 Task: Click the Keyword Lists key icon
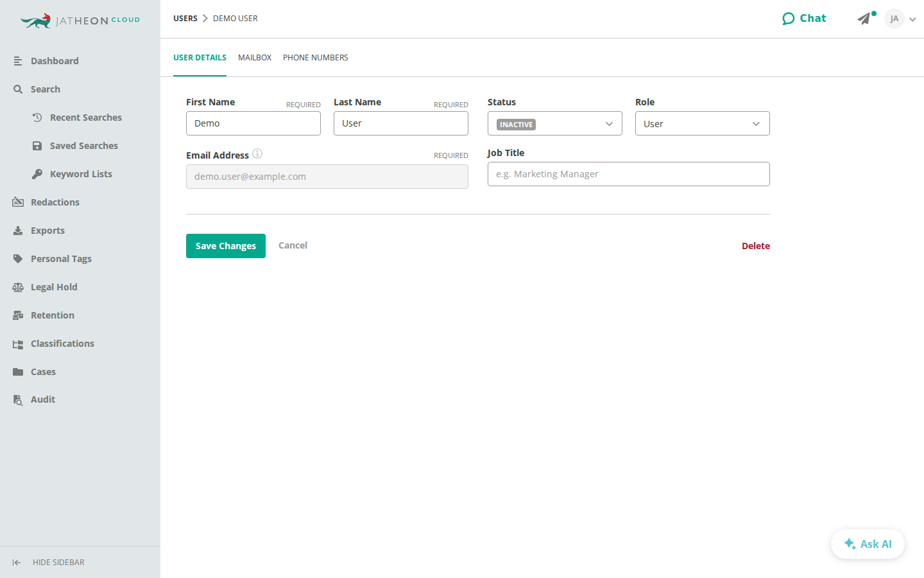tap(37, 174)
